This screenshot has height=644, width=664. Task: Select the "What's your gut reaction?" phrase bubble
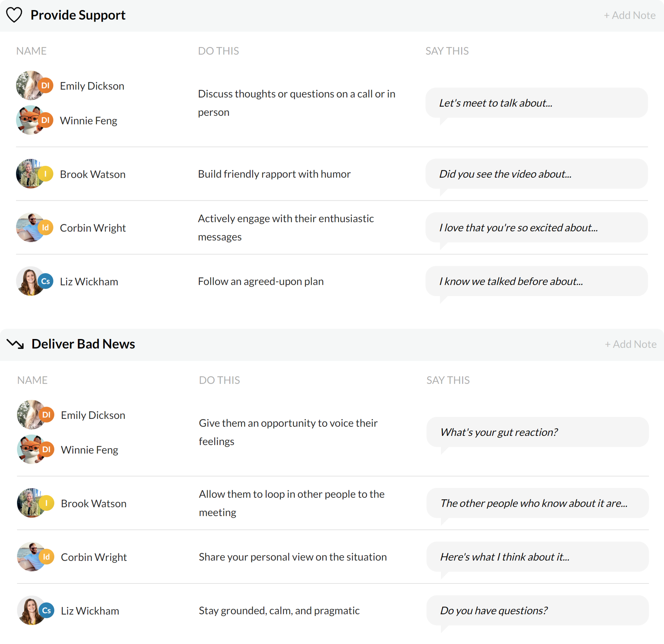(x=537, y=432)
